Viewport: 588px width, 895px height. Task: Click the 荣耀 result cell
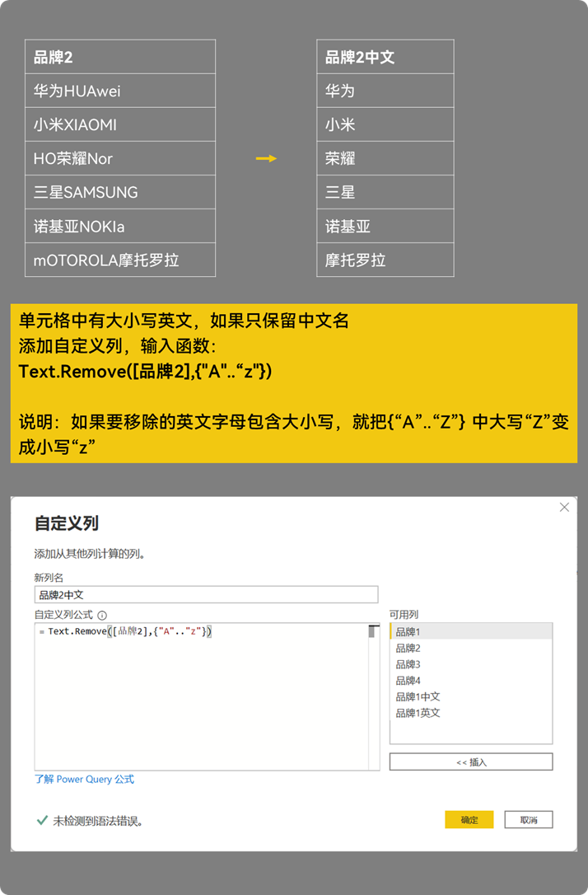(385, 158)
